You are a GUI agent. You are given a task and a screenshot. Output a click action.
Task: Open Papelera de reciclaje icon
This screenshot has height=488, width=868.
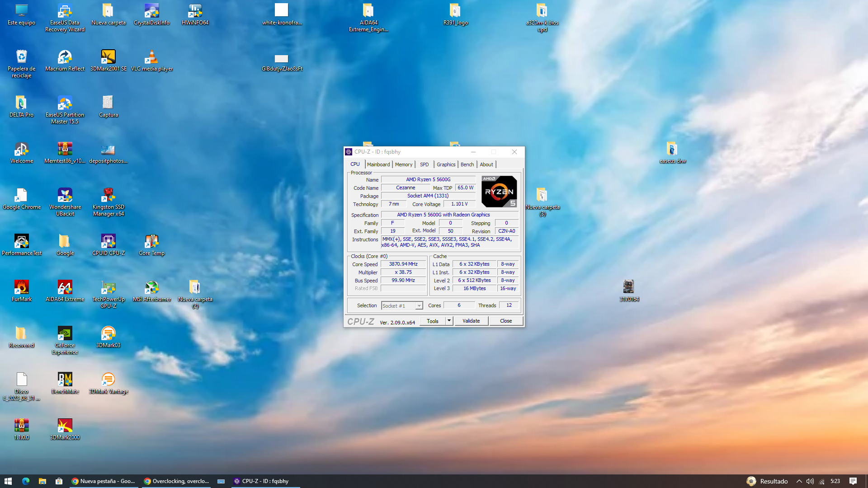21,64
